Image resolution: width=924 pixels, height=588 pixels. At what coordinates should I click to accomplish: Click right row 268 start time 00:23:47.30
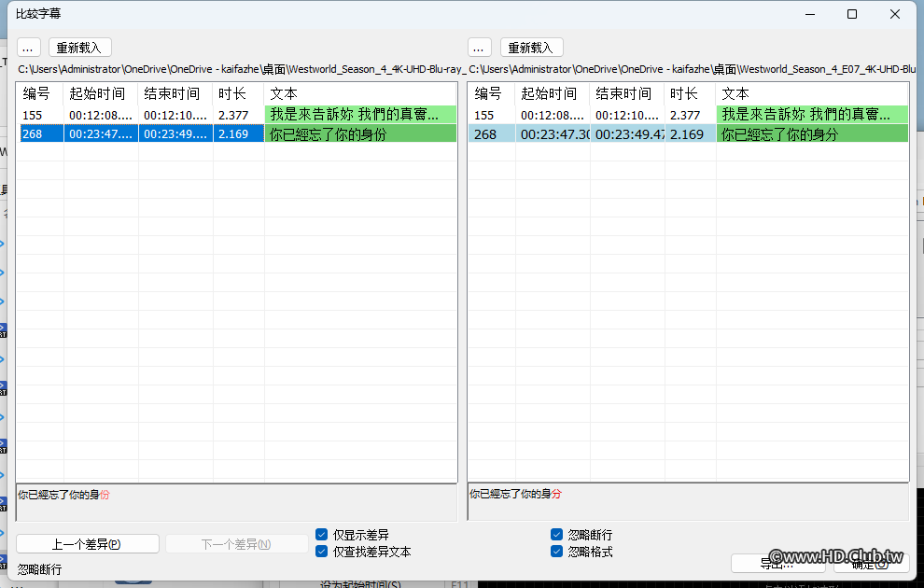[553, 134]
